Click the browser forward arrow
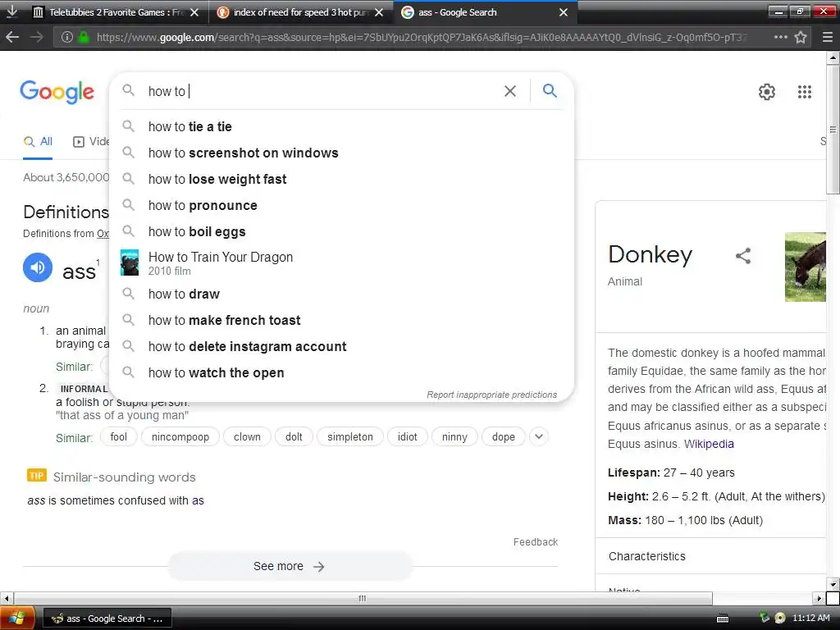Screen dimensions: 840x630 (36, 37)
